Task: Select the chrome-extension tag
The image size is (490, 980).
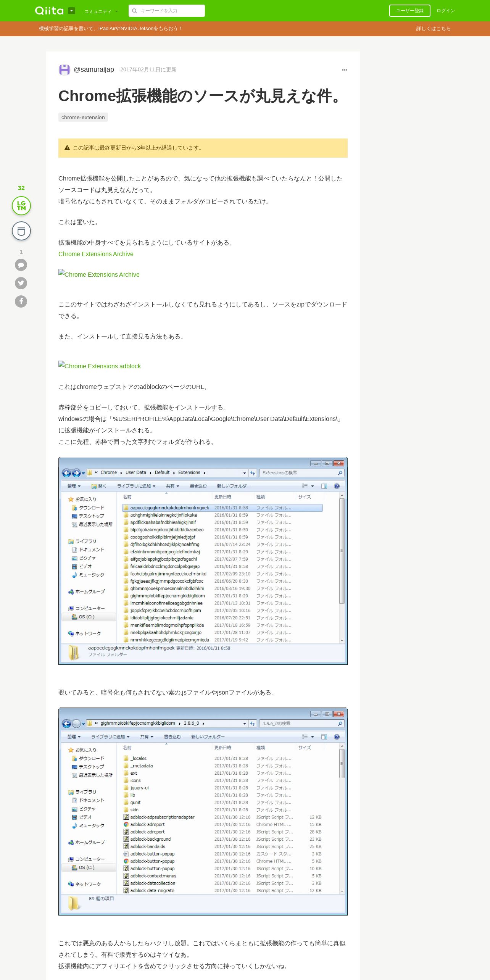Action: pyautogui.click(x=83, y=117)
